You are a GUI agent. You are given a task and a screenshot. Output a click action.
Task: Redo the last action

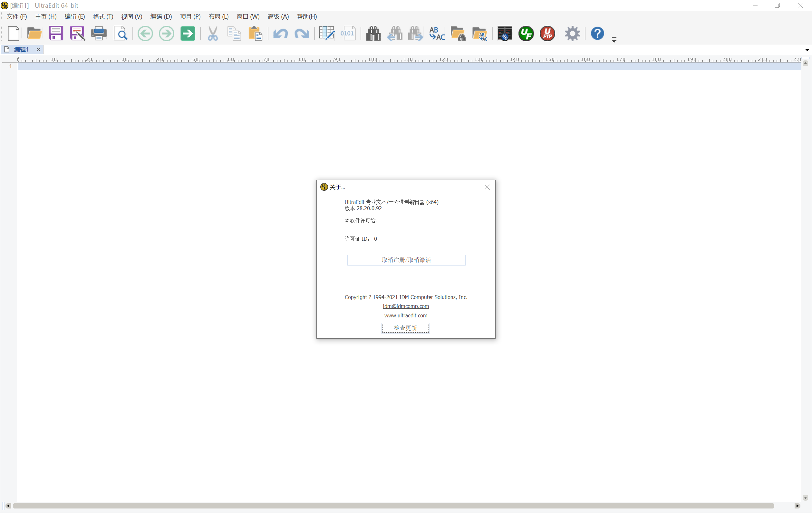tap(302, 34)
